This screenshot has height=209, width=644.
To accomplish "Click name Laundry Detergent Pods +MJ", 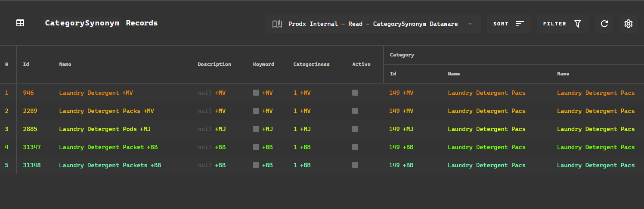I will click(x=105, y=129).
